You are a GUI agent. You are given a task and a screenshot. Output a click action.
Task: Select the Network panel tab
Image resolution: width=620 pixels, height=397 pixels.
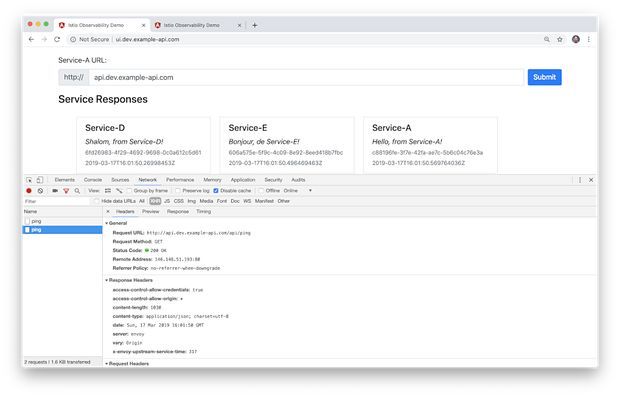(x=147, y=180)
